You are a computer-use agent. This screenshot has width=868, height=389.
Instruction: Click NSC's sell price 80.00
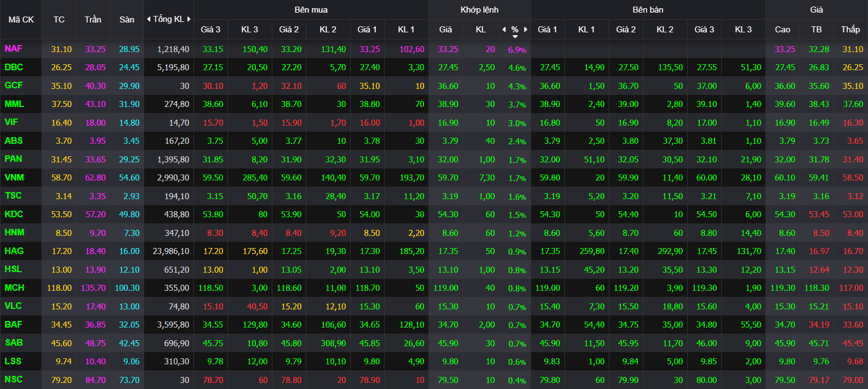(706, 380)
